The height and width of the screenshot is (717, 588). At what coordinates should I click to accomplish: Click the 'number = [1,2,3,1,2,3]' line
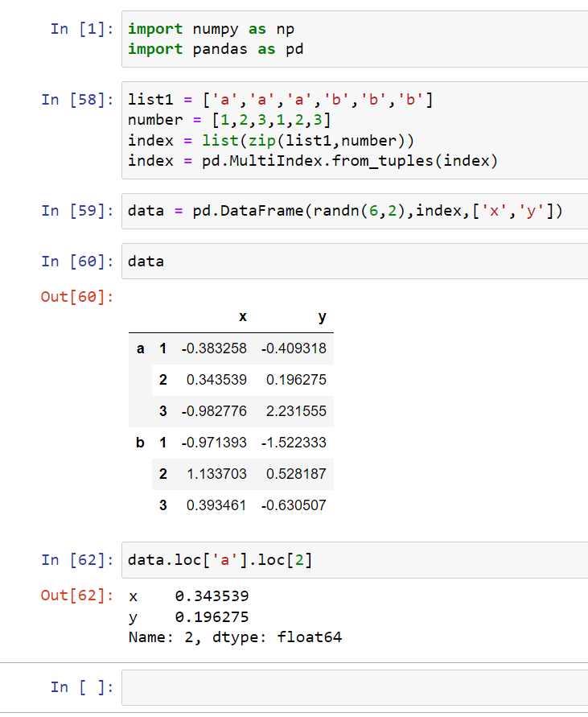click(229, 120)
